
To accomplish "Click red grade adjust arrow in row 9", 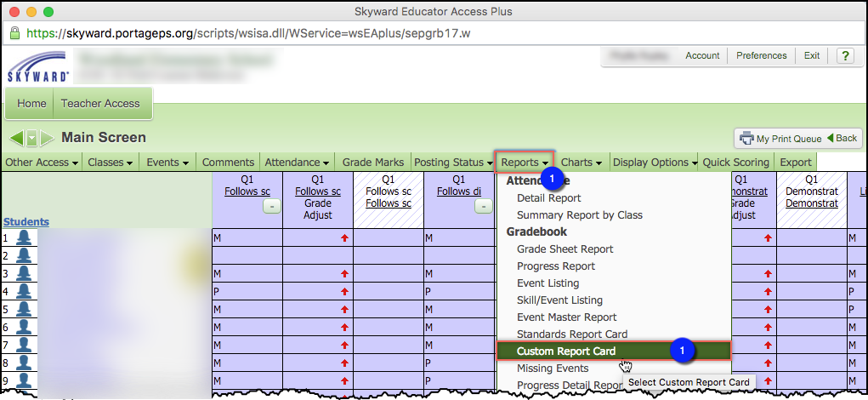I will (345, 381).
